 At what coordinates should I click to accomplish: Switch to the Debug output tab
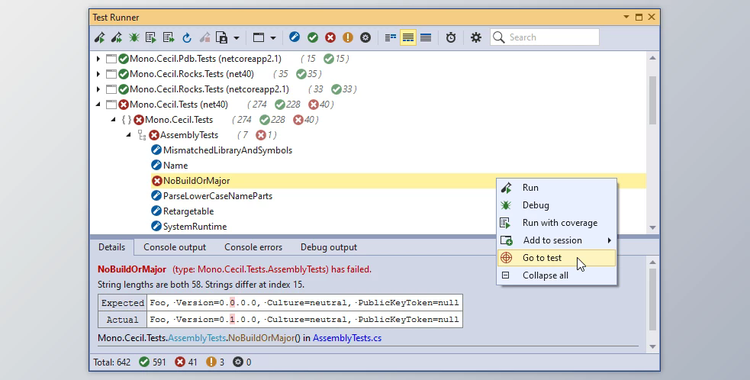(x=329, y=247)
